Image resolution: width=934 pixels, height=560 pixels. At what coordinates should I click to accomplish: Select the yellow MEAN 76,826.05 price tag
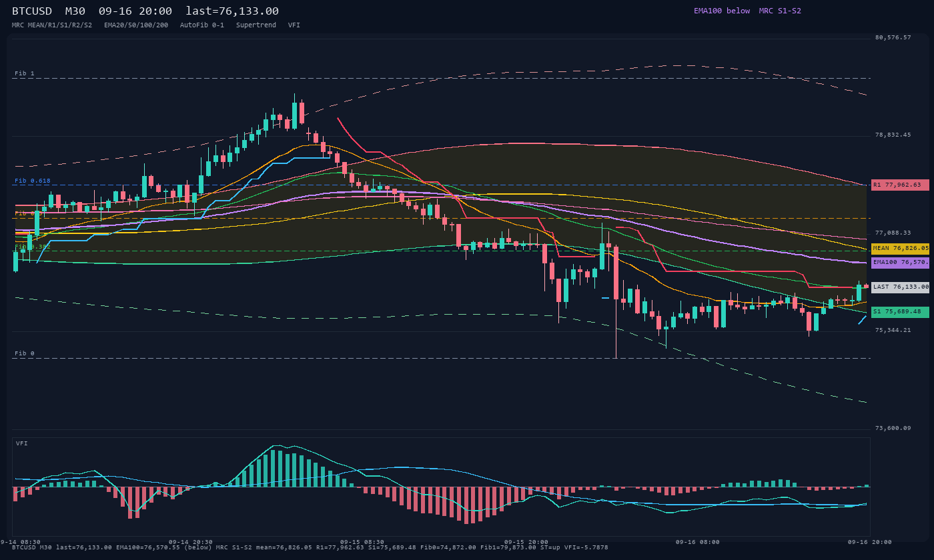pyautogui.click(x=900, y=248)
